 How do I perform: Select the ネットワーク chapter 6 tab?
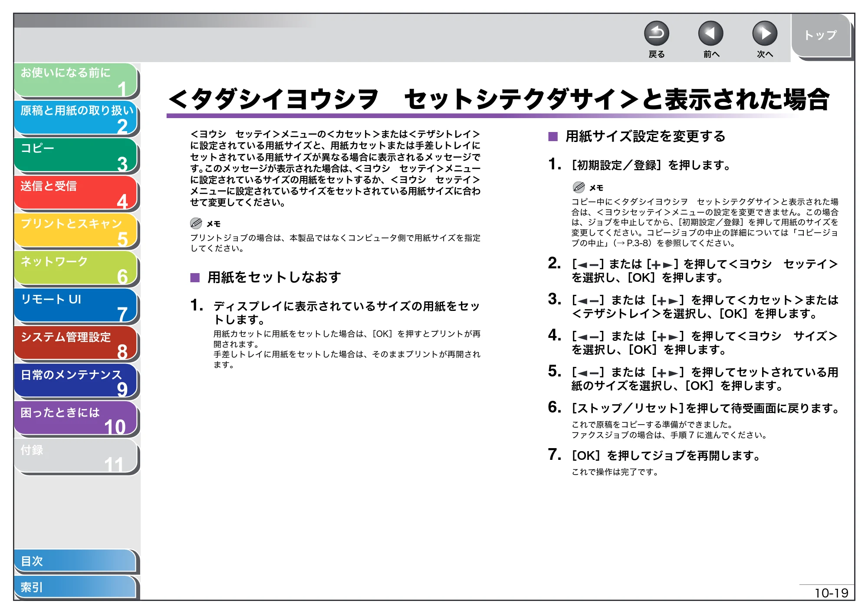[x=76, y=268]
